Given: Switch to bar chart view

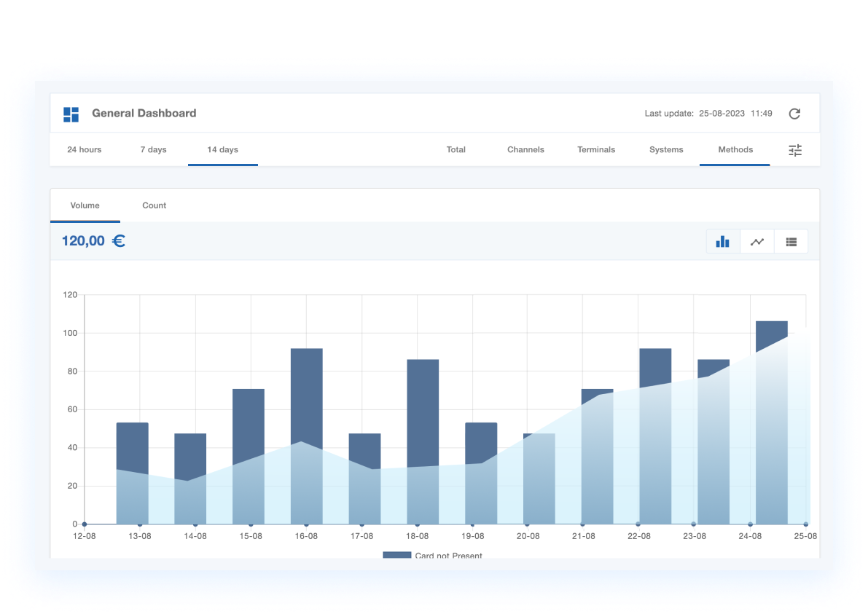Looking at the screenshot, I should point(722,242).
